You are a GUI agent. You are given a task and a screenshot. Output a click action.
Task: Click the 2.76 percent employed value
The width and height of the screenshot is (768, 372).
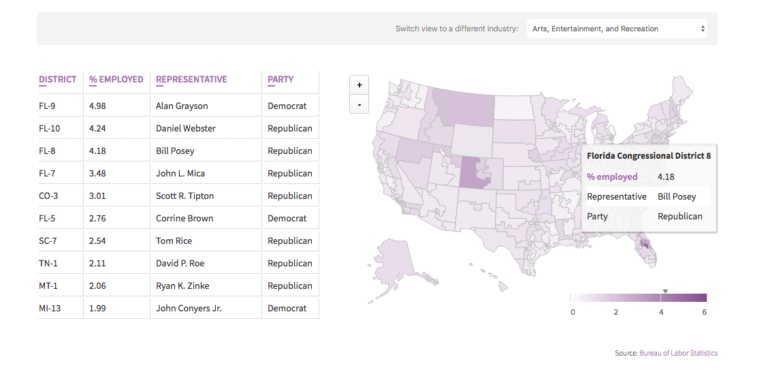97,218
